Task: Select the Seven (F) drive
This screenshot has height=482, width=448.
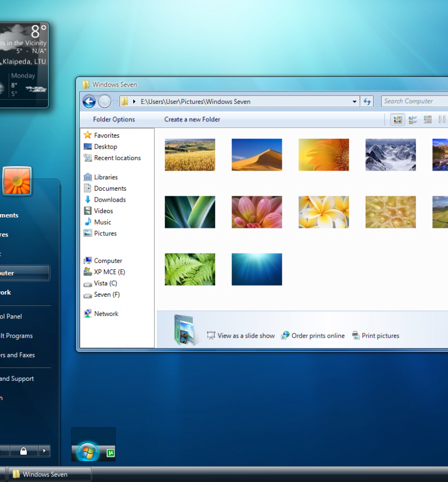Action: point(107,295)
